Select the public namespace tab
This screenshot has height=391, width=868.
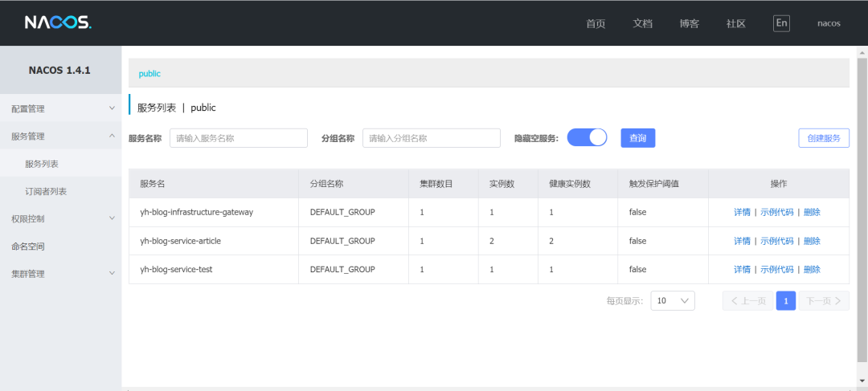pyautogui.click(x=149, y=73)
